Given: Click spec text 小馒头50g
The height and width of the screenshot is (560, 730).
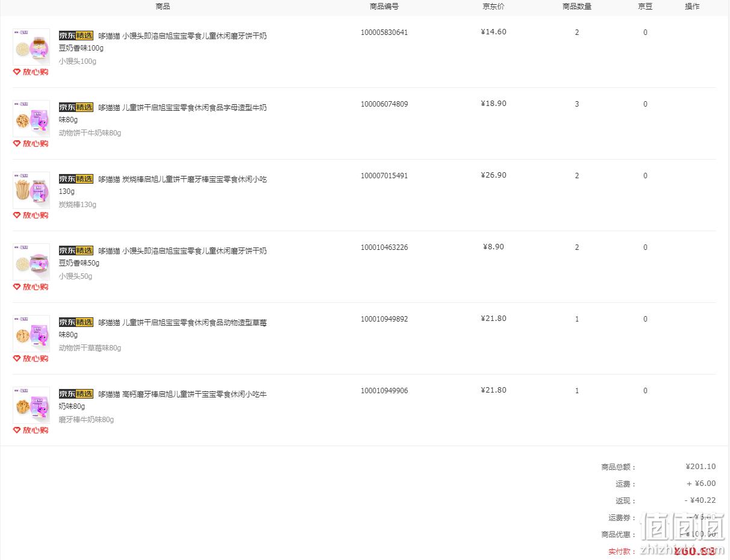Looking at the screenshot, I should tap(76, 276).
